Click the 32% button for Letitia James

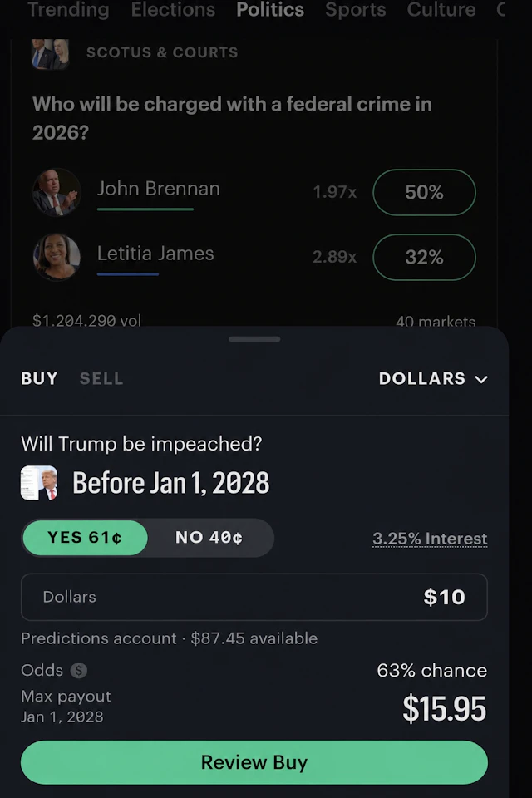pyautogui.click(x=424, y=257)
